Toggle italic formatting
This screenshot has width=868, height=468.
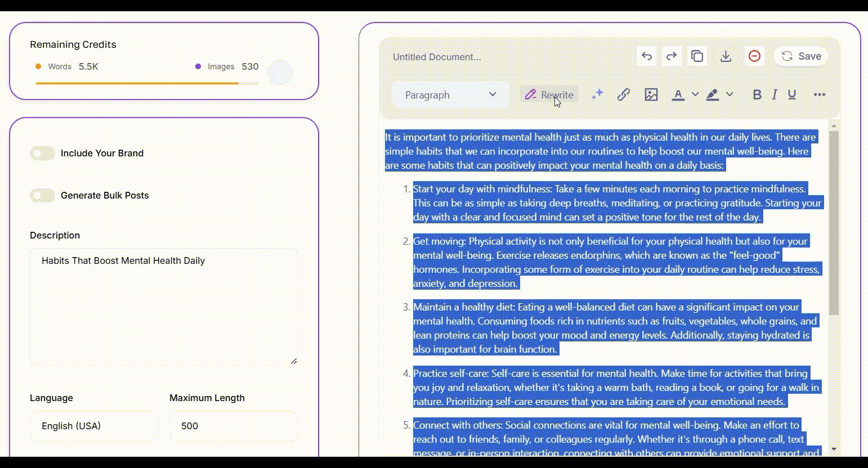point(775,94)
